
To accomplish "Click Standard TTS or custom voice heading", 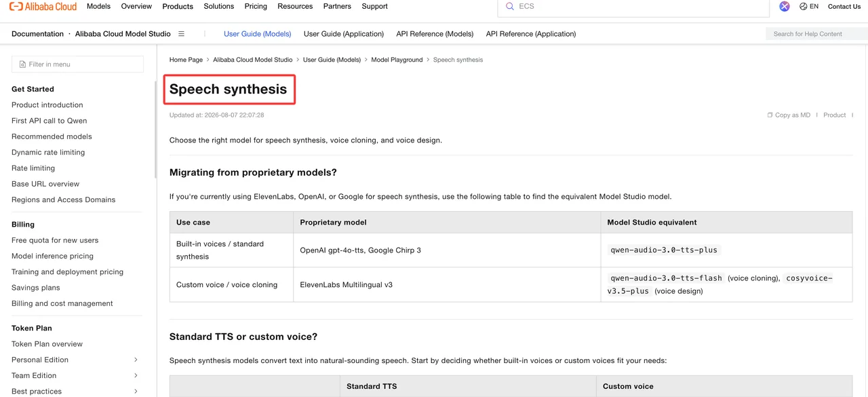I will (243, 337).
